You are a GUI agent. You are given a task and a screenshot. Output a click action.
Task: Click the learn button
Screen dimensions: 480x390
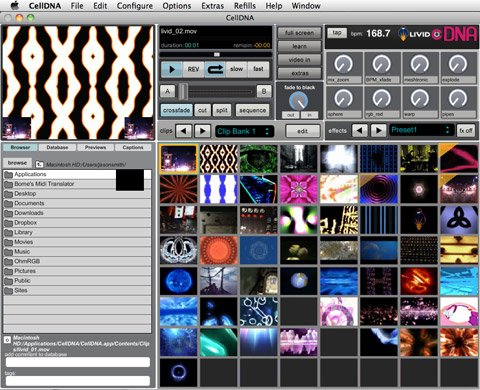[x=299, y=46]
